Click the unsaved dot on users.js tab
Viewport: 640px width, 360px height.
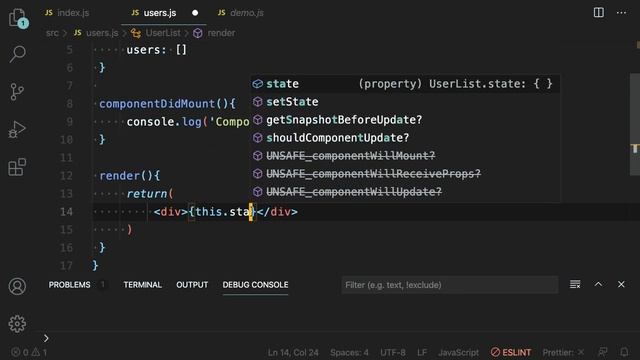pos(195,13)
